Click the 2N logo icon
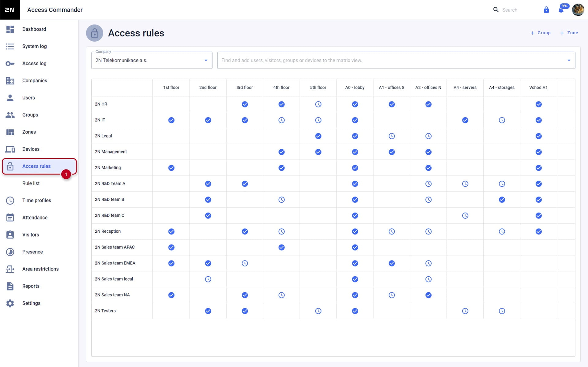The height and width of the screenshot is (367, 588). (10, 10)
